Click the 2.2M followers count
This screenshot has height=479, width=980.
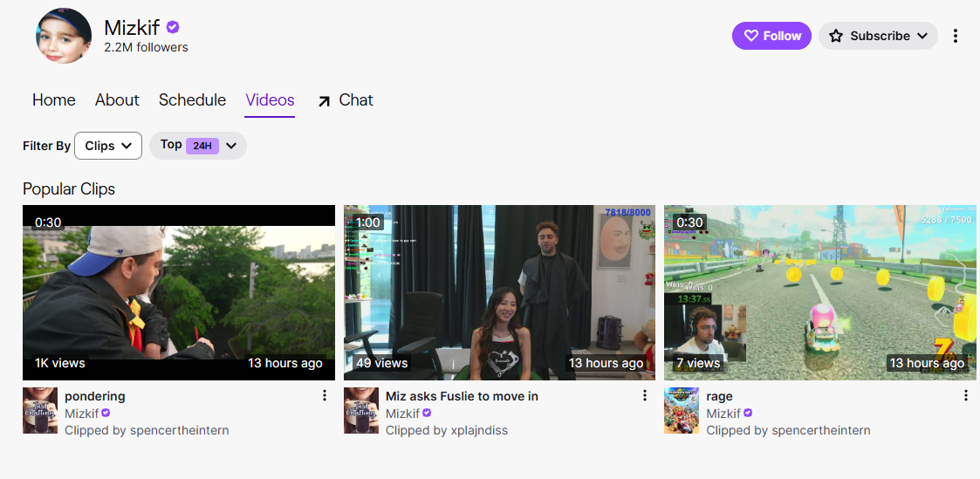pos(146,47)
